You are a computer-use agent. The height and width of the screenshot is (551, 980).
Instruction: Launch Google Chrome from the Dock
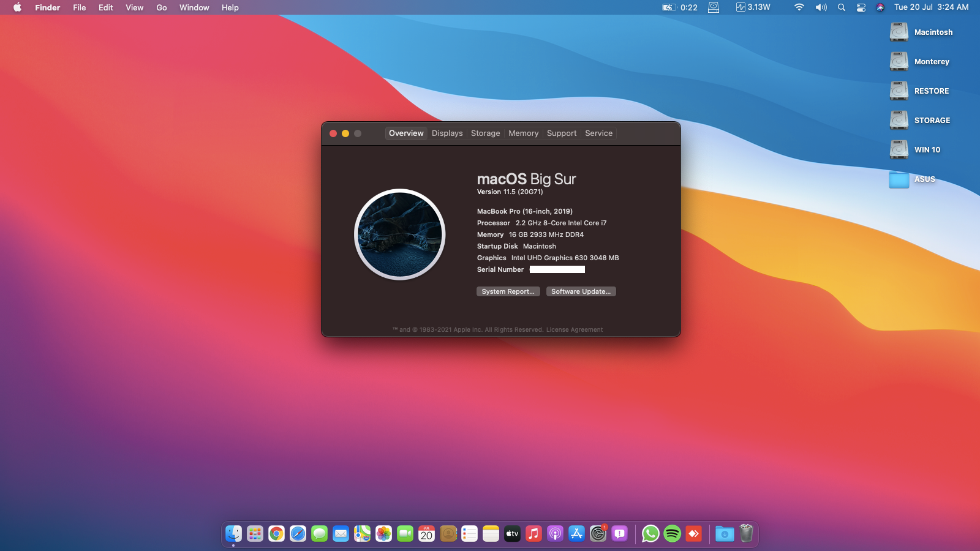(276, 534)
